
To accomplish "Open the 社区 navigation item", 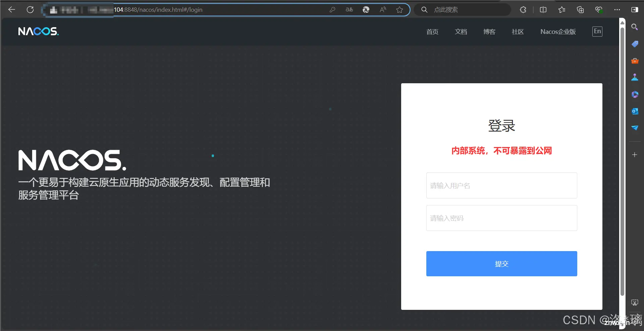I will point(518,32).
